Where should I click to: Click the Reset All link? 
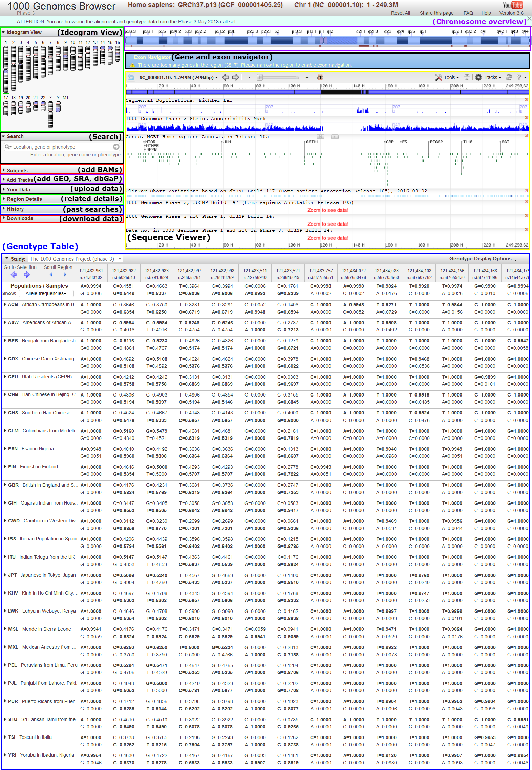(400, 13)
